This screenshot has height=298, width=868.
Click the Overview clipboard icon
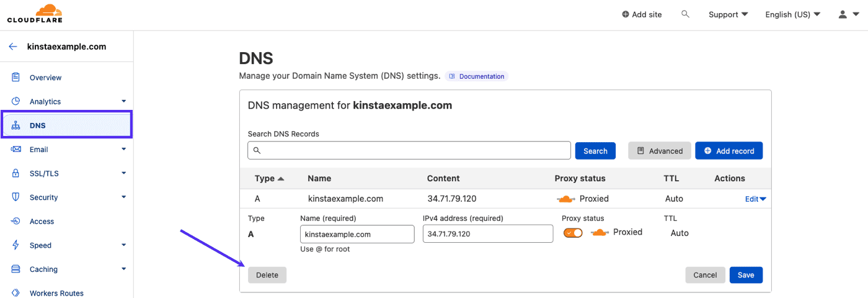click(x=15, y=77)
